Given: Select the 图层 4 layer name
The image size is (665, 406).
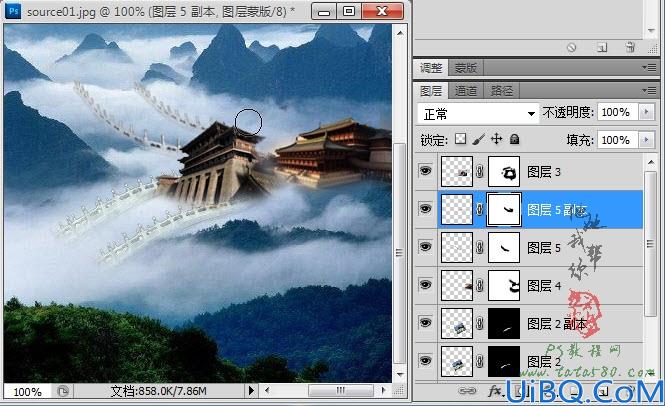Looking at the screenshot, I should click(x=544, y=286).
